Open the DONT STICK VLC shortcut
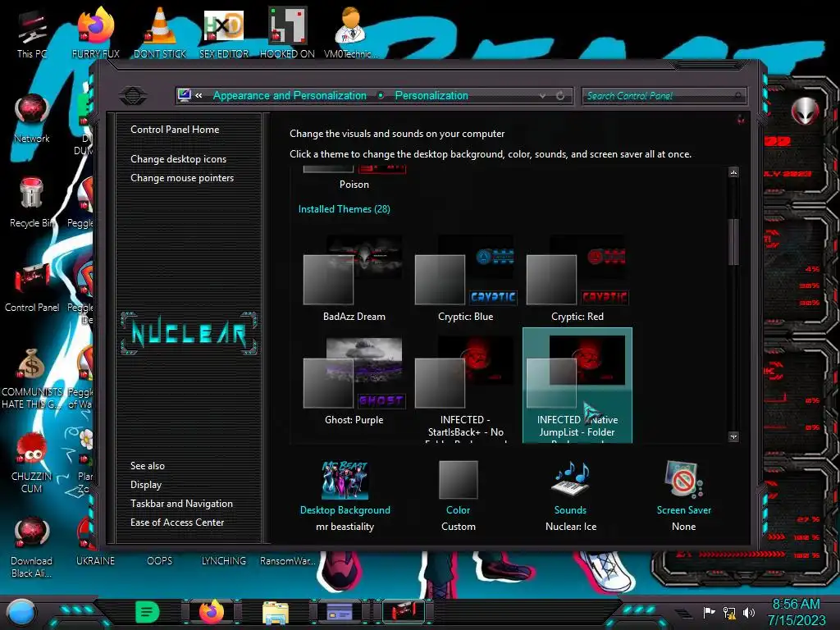 pos(160,34)
